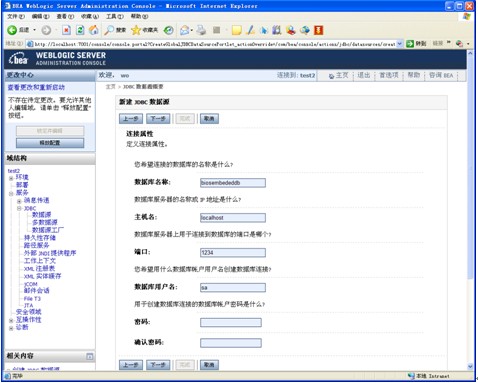
Task: Expand the 诊断 tree node
Action: 11,328
